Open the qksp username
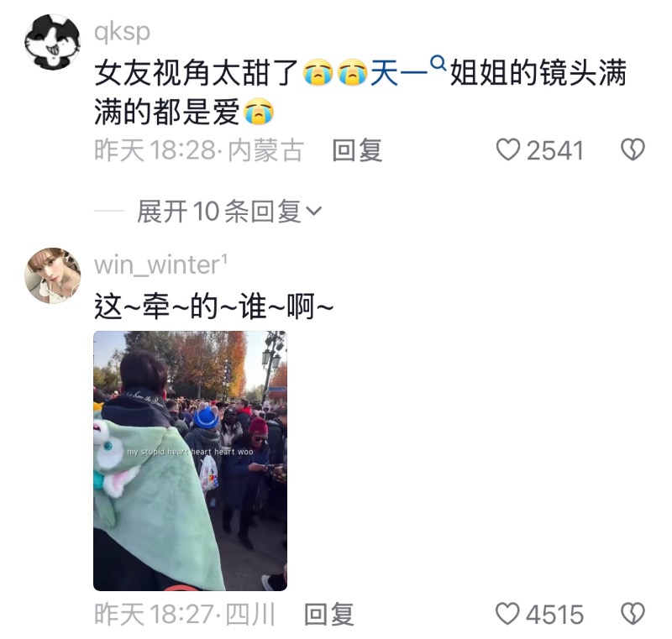The width and height of the screenshot is (672, 639). [122, 32]
